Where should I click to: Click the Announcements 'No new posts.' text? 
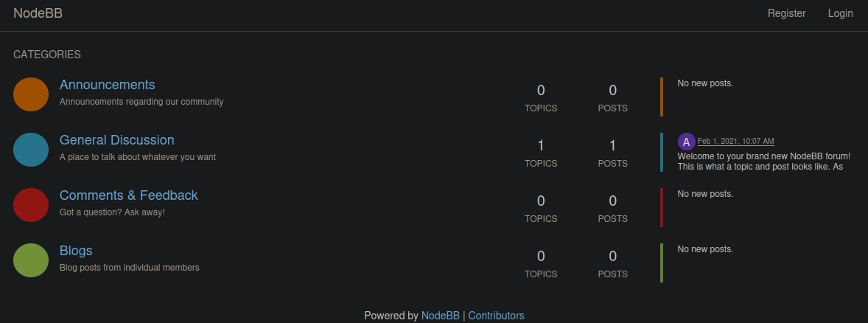[705, 83]
